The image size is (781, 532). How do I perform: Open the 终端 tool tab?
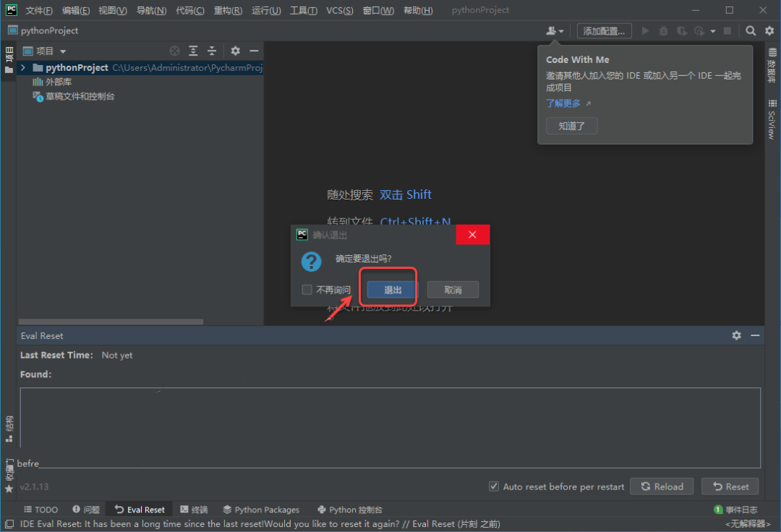pyautogui.click(x=194, y=509)
